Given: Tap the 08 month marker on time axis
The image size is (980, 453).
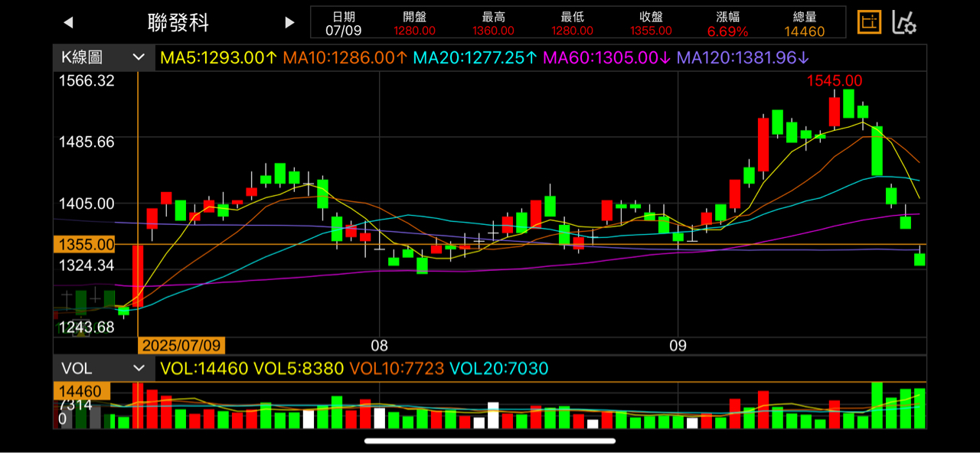Looking at the screenshot, I should point(379,345).
